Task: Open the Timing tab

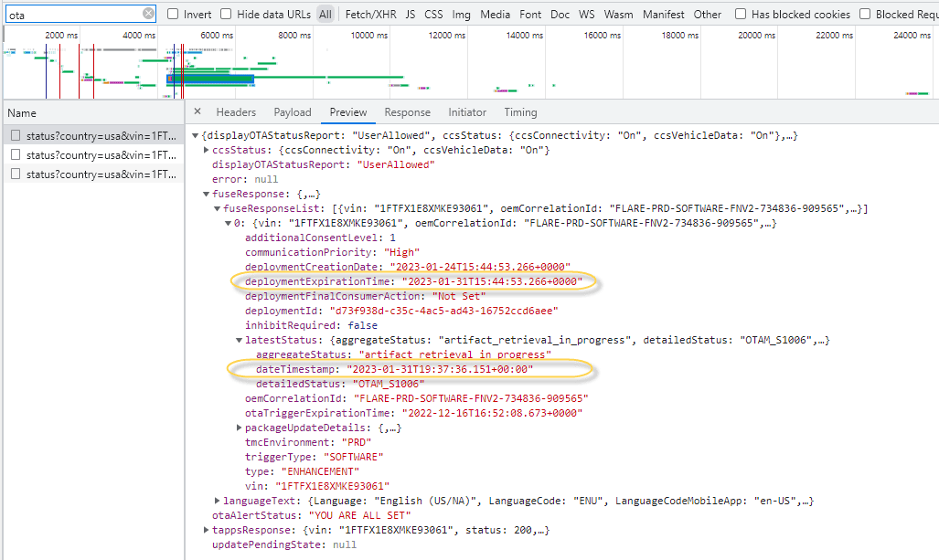Action: click(520, 112)
